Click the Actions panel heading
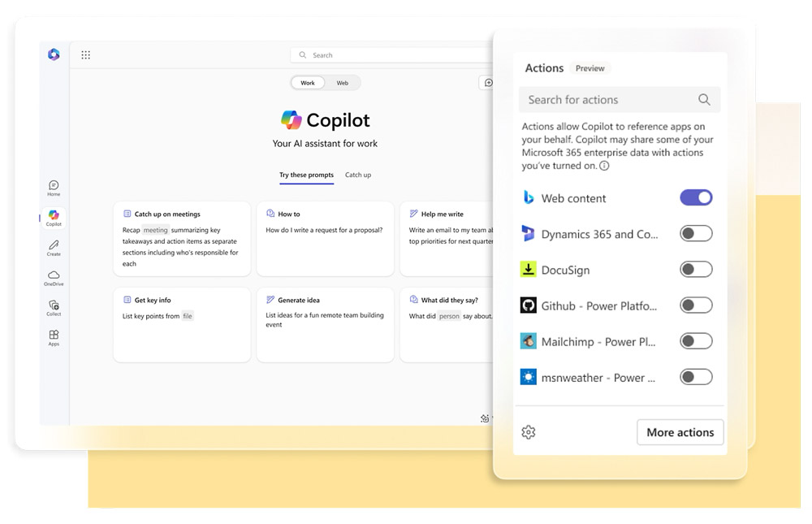Viewport: 812px width, 524px height. coord(544,68)
